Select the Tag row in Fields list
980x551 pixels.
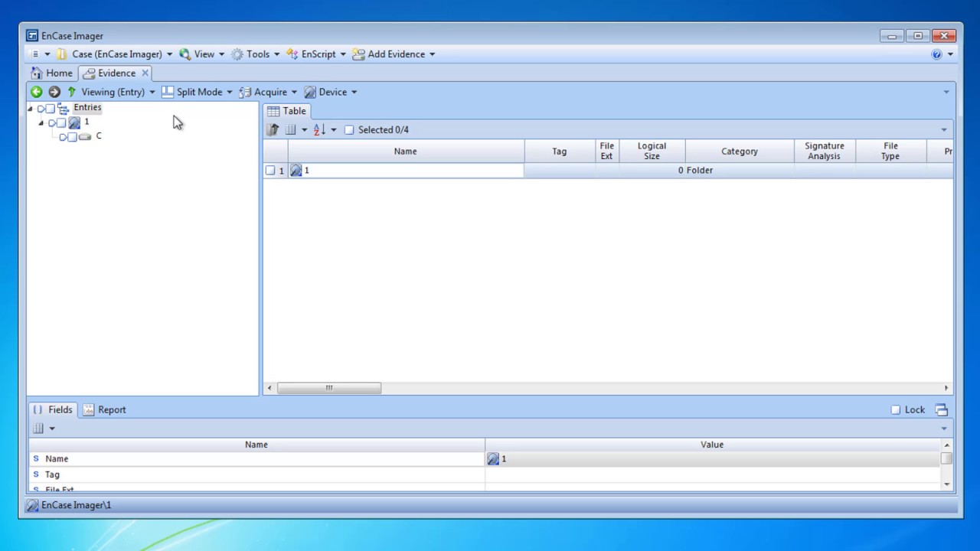point(256,475)
